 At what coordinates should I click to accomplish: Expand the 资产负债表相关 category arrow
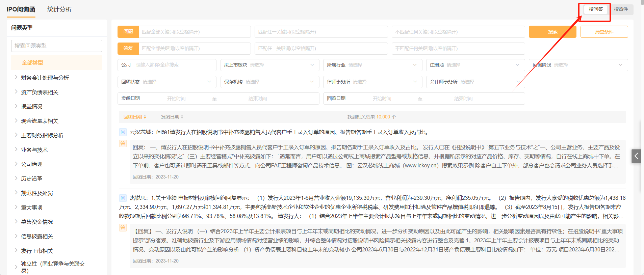coord(16,92)
